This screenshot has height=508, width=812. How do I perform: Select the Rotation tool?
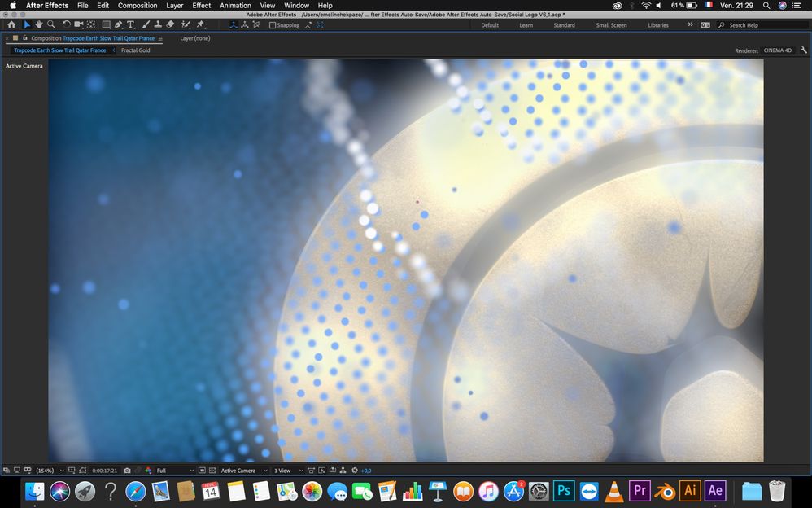pos(66,24)
